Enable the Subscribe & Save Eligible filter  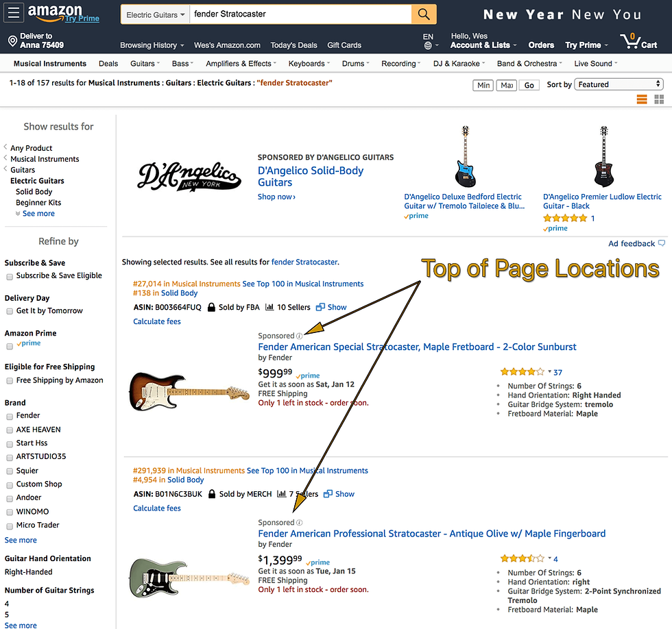(x=8, y=275)
